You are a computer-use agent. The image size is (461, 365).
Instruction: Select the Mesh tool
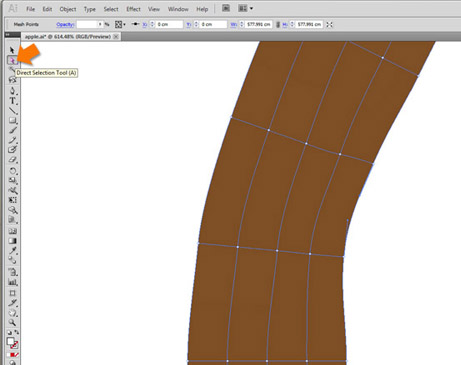point(12,231)
